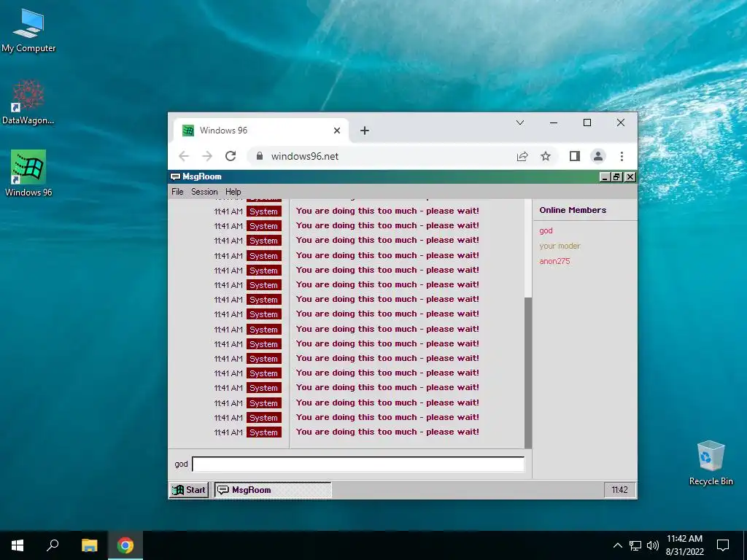Bookmark this page with the star icon
Screen dimensions: 747x560
coord(546,156)
